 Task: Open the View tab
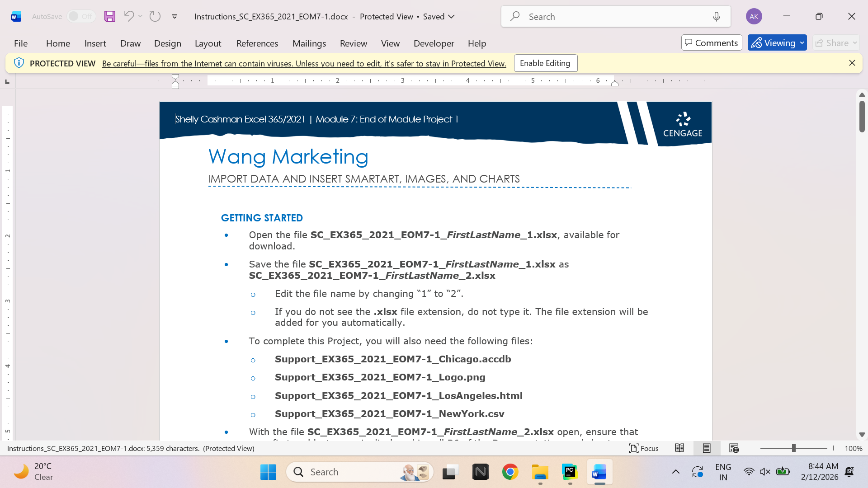click(390, 43)
